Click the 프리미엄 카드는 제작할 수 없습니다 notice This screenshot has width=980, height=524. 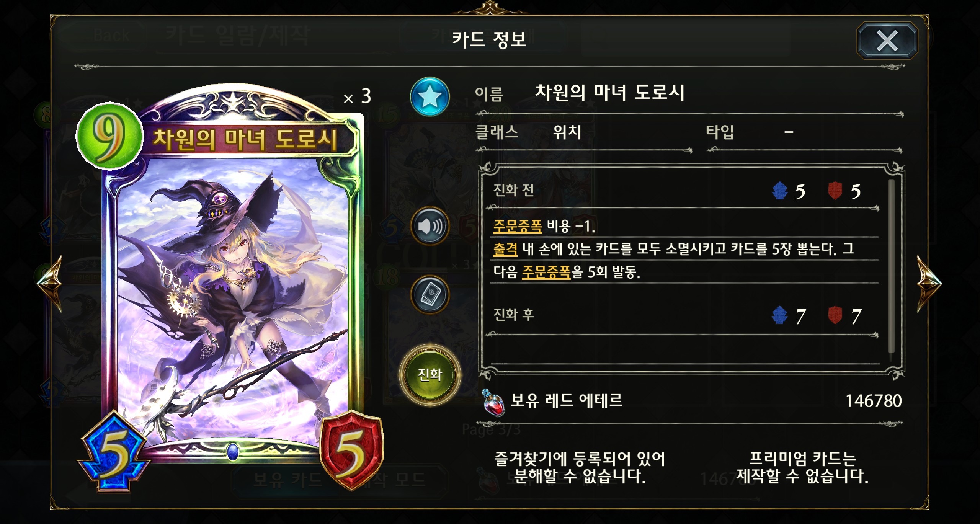coord(802,467)
